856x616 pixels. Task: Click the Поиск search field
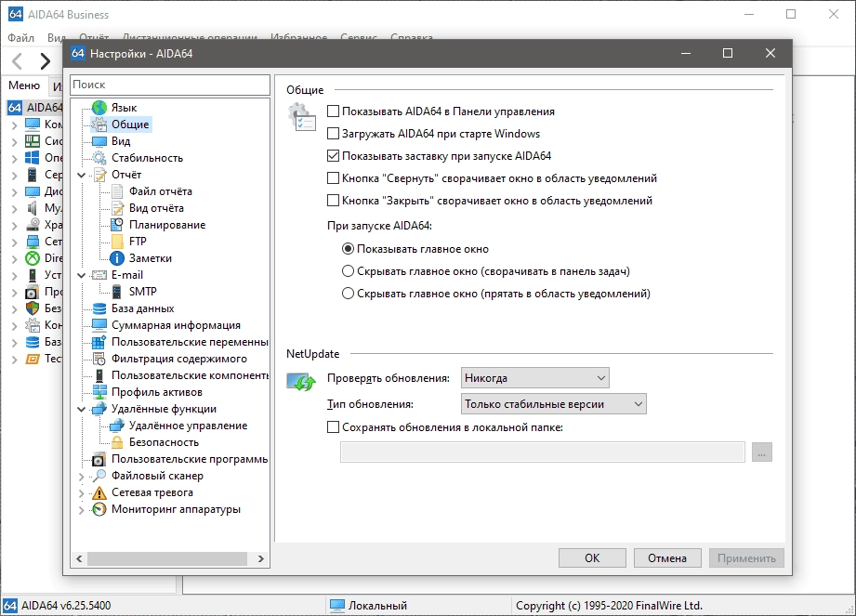coord(170,85)
